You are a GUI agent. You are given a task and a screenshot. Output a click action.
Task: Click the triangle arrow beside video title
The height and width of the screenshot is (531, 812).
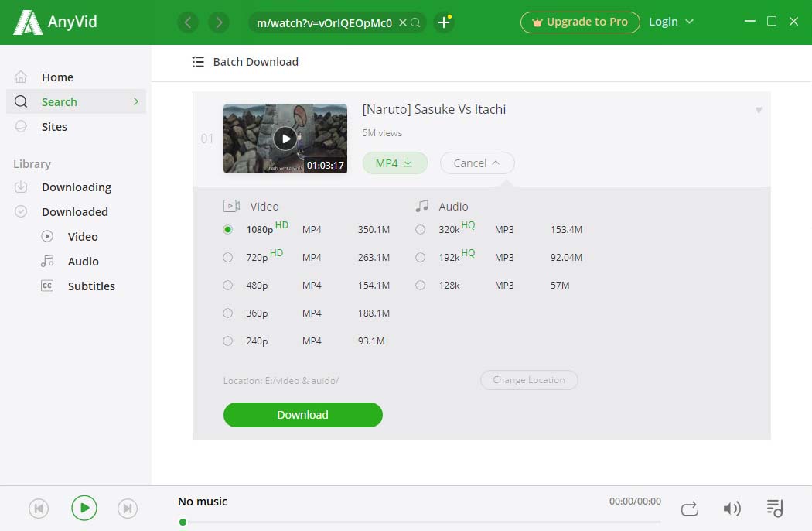coord(759,111)
